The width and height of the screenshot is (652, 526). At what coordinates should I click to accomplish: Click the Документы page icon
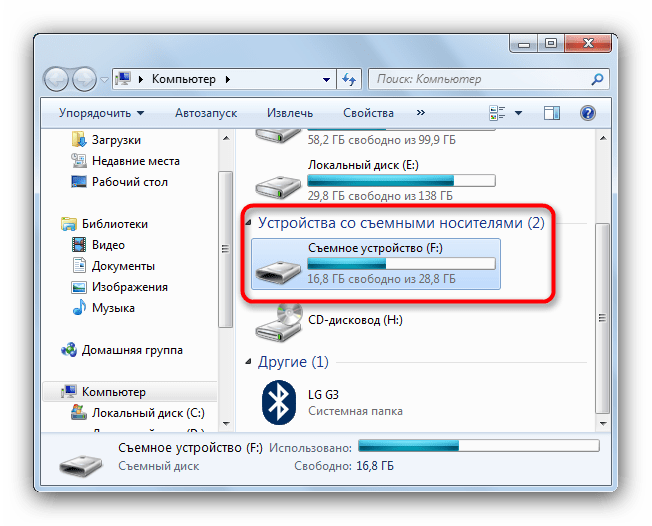click(x=79, y=265)
